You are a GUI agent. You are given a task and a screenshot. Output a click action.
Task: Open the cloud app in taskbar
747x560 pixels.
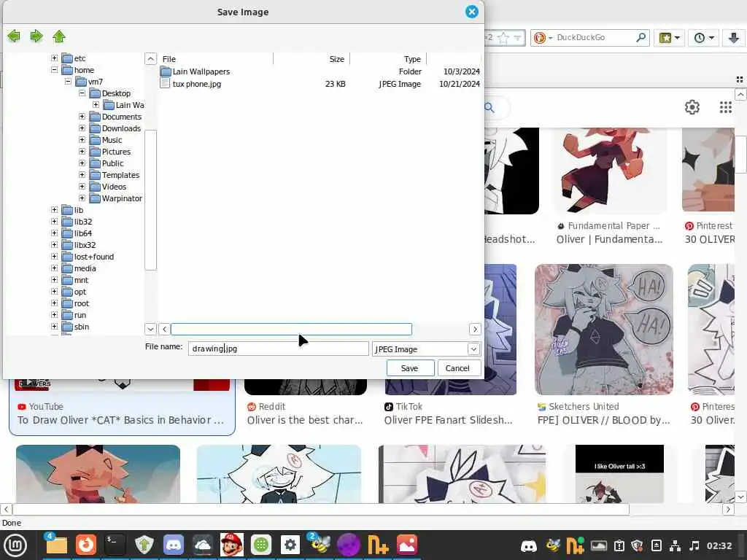(203, 545)
